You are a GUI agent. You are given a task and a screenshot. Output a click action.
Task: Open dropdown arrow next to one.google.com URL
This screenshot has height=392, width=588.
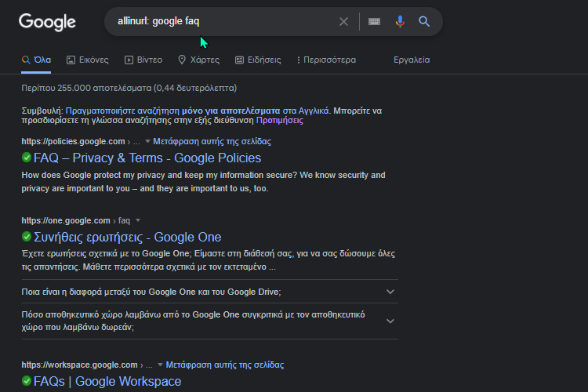(138, 220)
